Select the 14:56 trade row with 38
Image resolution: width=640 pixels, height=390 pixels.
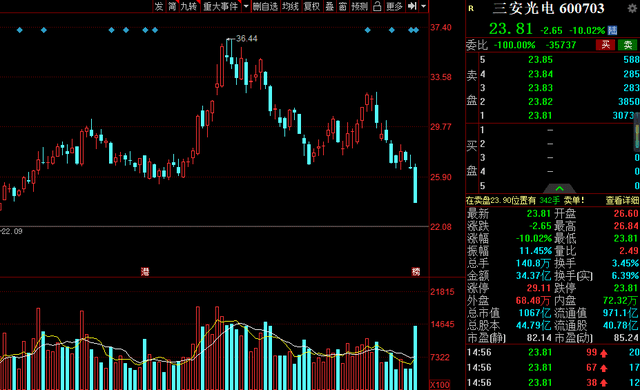coord(553,383)
